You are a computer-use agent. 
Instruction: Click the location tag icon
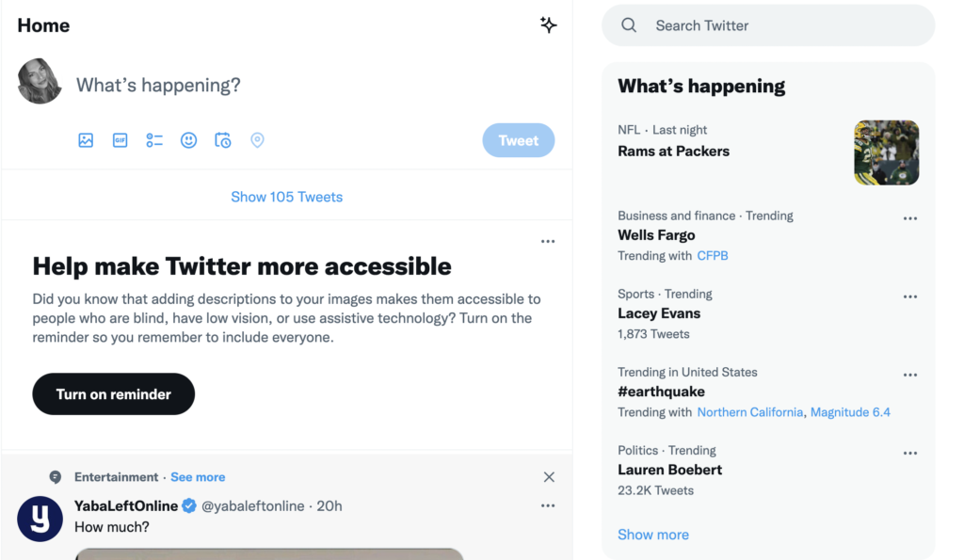pyautogui.click(x=257, y=139)
